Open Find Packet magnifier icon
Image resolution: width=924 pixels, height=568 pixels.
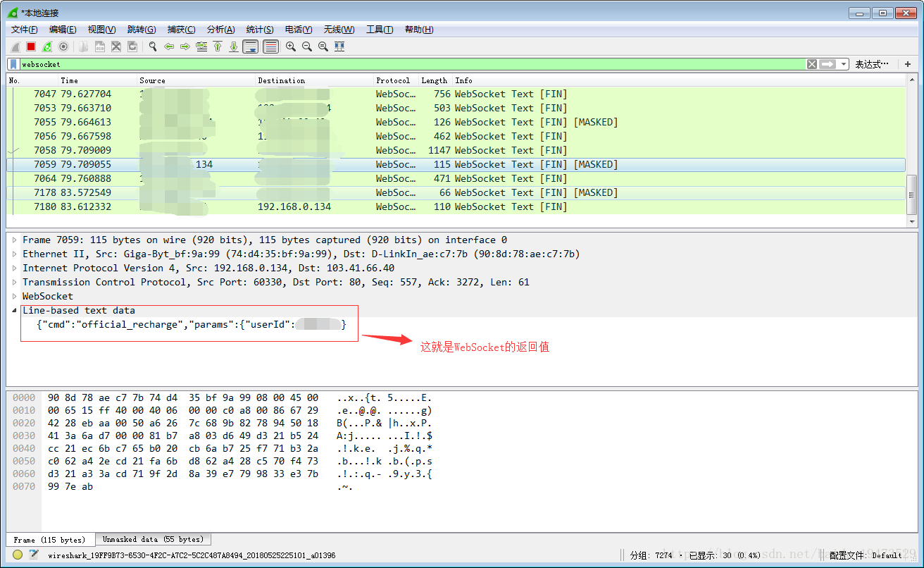coord(153,47)
